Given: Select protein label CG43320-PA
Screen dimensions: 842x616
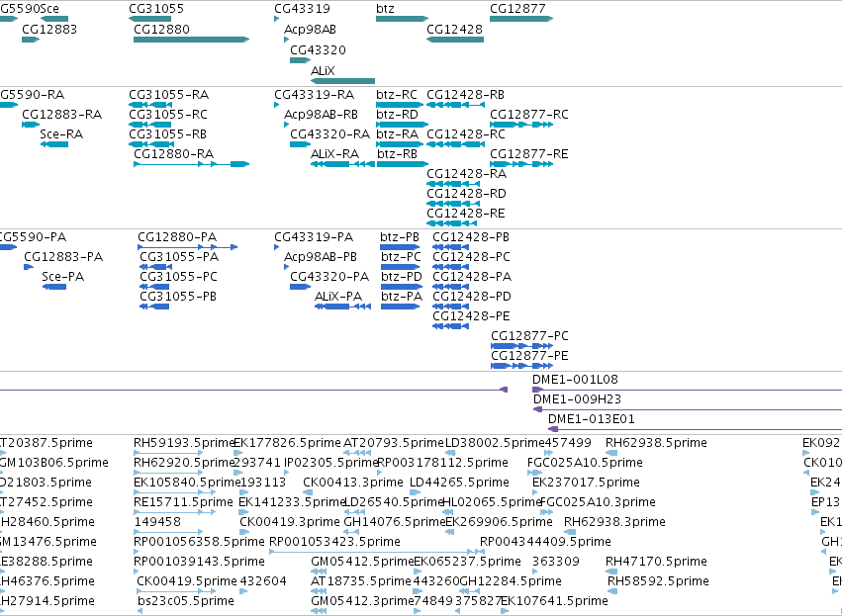Looking at the screenshot, I should point(329,276).
